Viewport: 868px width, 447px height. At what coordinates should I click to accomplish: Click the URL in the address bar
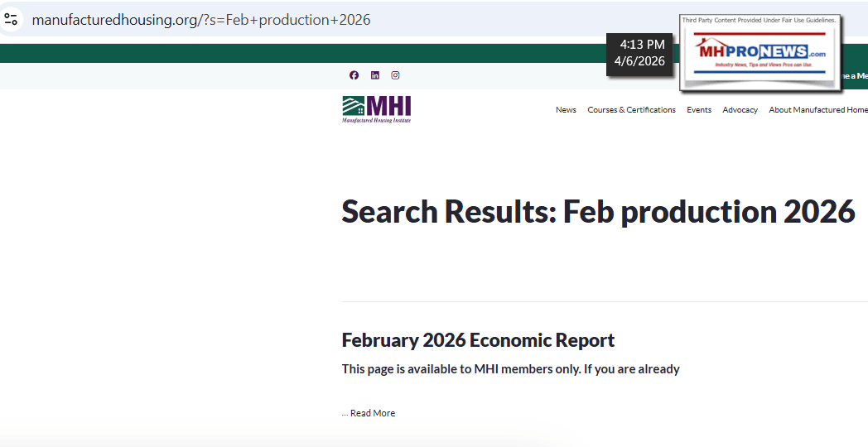click(201, 19)
